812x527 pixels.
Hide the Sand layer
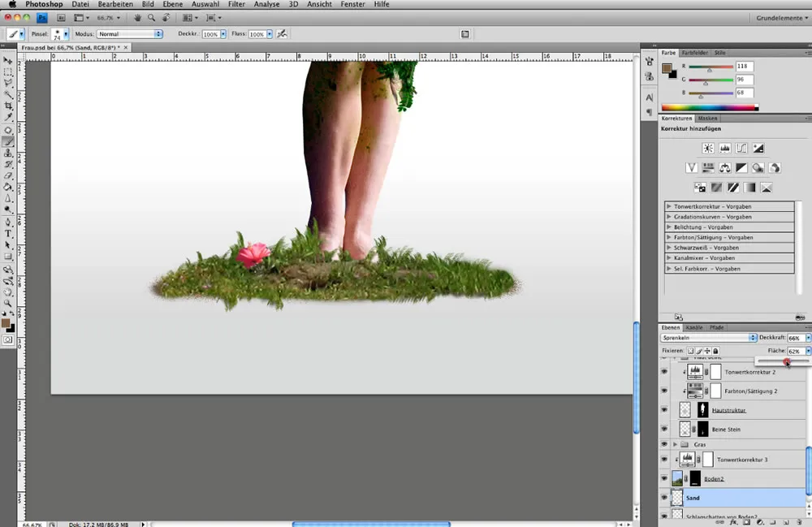pyautogui.click(x=664, y=498)
